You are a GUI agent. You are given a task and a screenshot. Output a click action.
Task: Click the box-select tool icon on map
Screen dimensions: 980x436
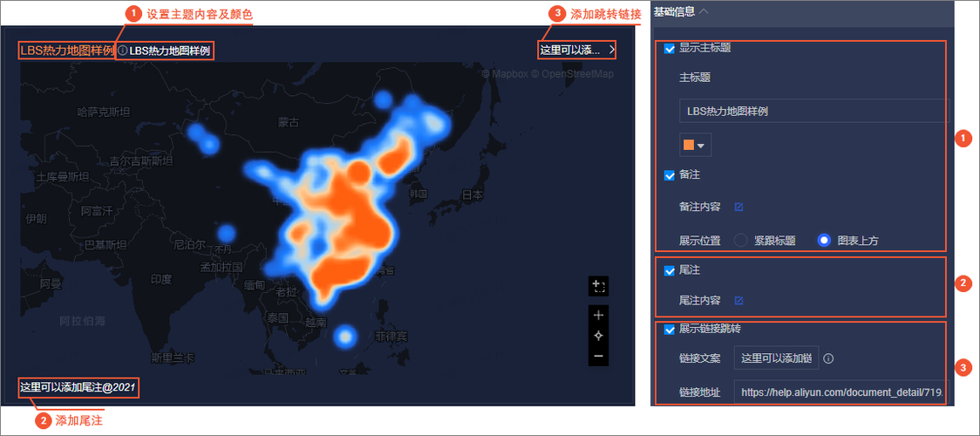[x=598, y=287]
